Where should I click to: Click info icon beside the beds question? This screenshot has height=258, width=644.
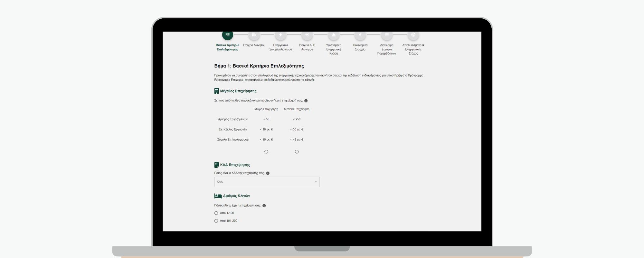click(x=264, y=206)
